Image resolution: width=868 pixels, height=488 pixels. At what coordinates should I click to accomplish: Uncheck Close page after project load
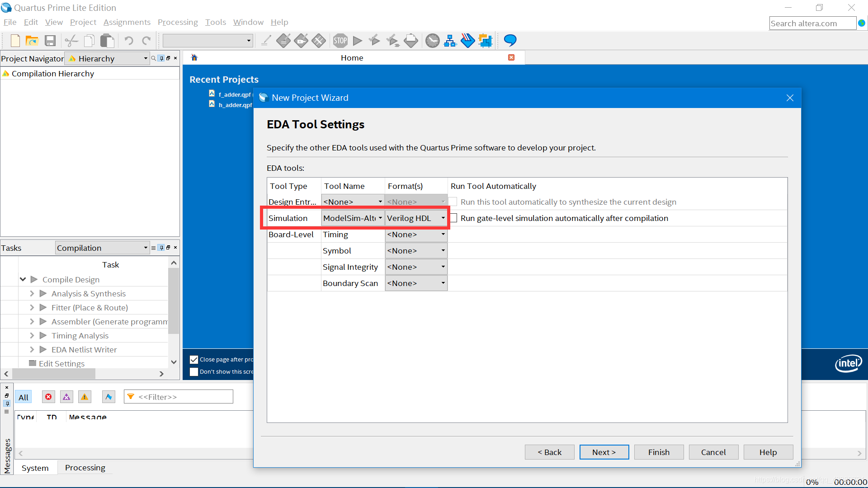tap(194, 360)
